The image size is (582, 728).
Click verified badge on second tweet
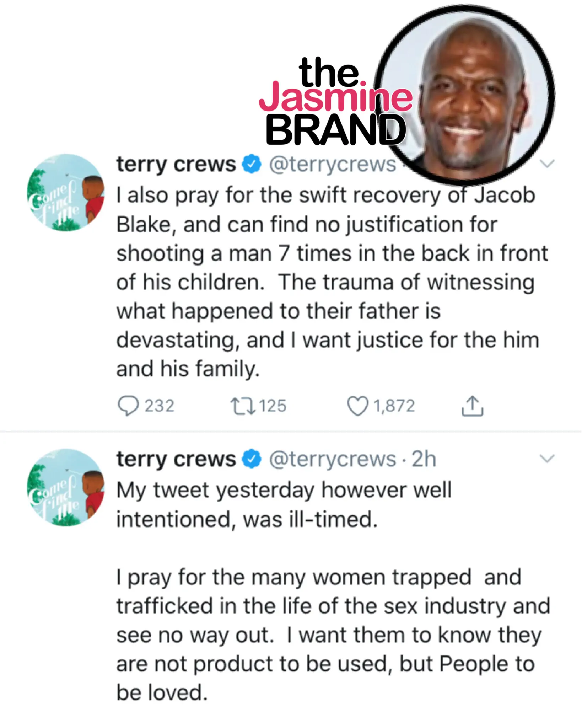(x=252, y=459)
